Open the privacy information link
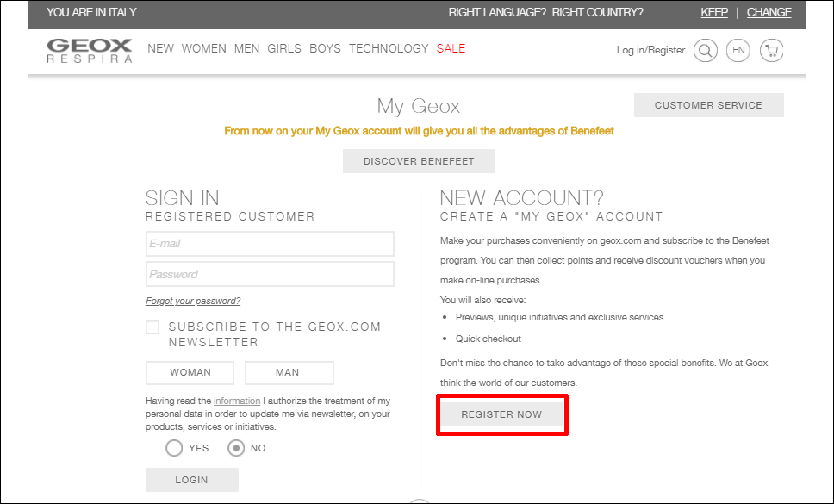This screenshot has width=834, height=504. [x=237, y=401]
